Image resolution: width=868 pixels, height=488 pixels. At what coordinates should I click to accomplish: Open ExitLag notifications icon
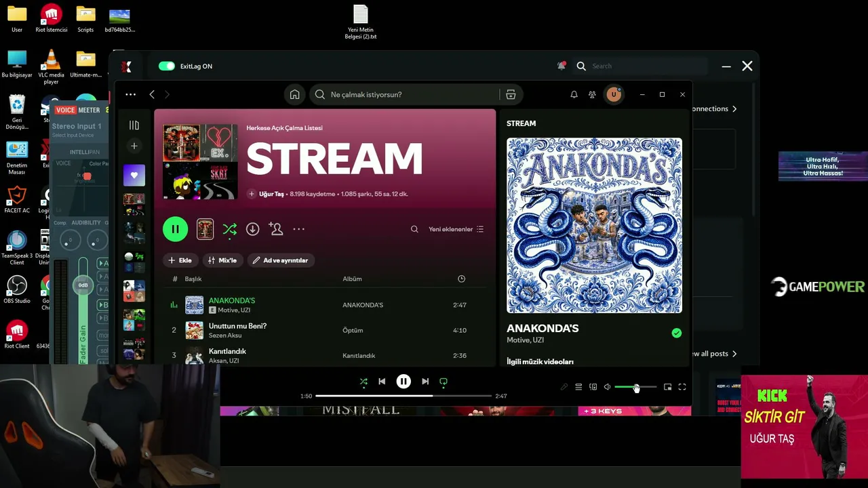pyautogui.click(x=561, y=66)
